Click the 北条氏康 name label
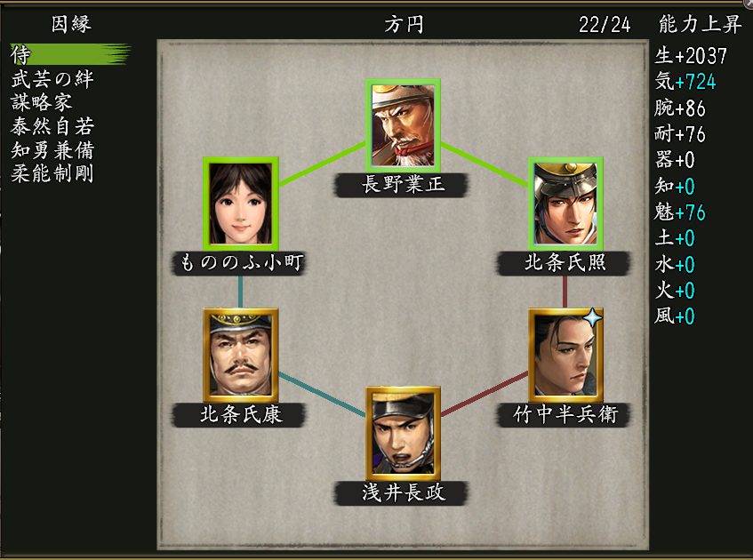Viewport: 753px width, 560px height. click(x=240, y=414)
